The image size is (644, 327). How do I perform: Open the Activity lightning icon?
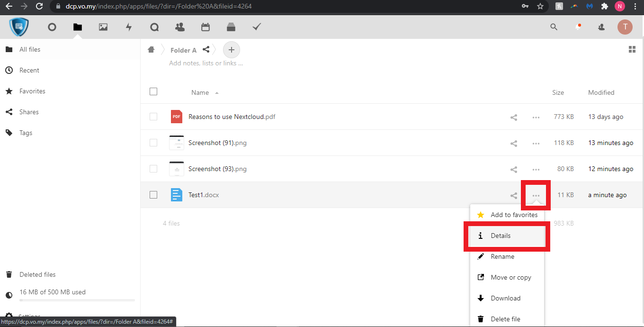click(x=129, y=27)
